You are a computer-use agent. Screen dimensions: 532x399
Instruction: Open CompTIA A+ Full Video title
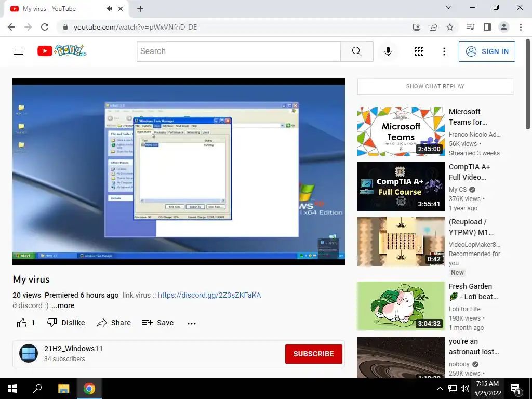click(x=469, y=172)
